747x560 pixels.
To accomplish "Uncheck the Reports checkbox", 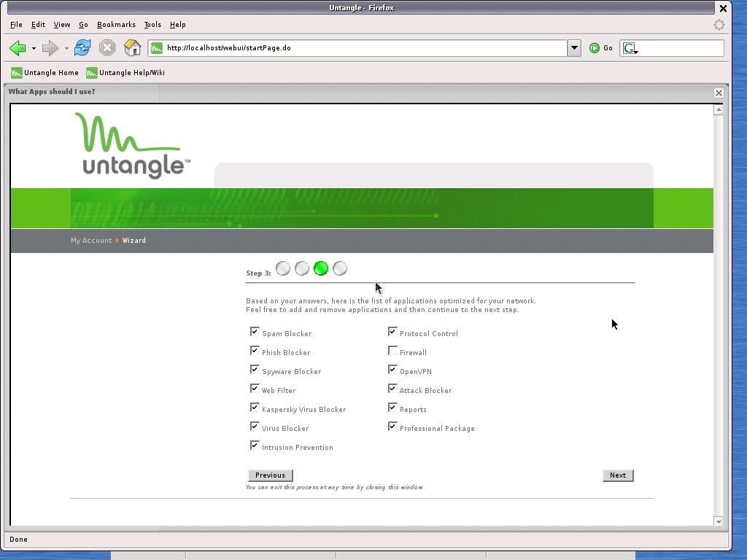I will [392, 408].
